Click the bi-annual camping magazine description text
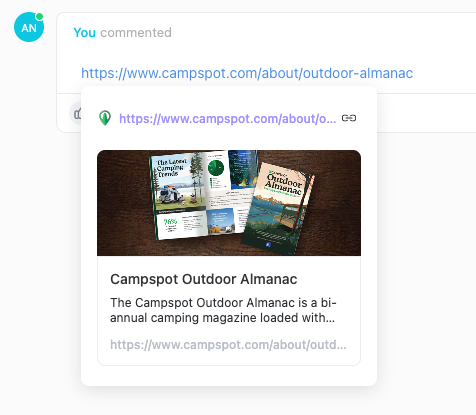 click(x=223, y=310)
